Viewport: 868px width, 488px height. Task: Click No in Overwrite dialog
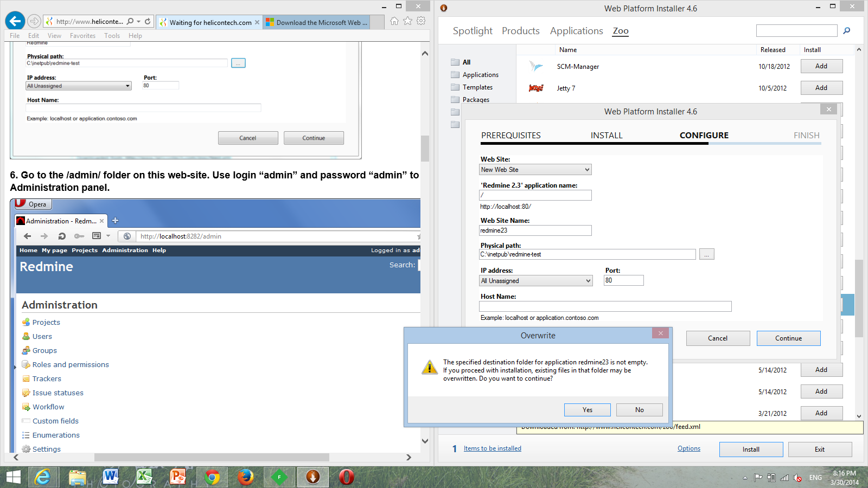640,410
